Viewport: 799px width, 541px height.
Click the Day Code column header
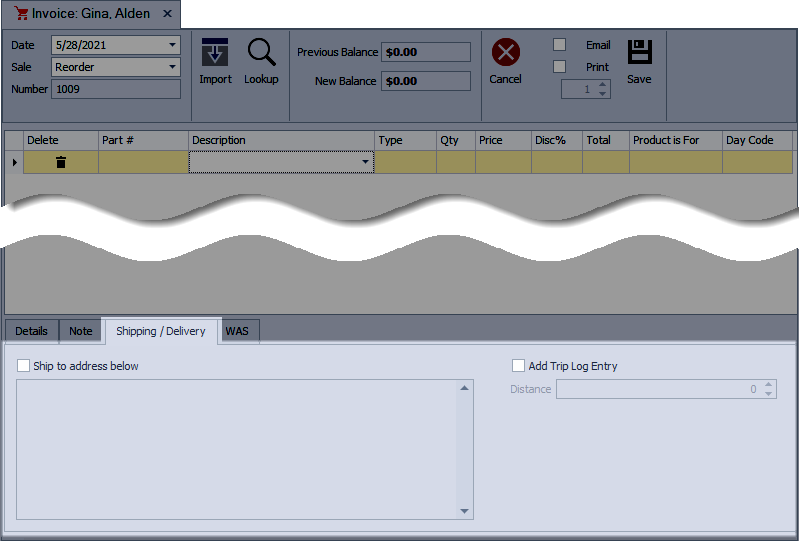[x=757, y=140]
